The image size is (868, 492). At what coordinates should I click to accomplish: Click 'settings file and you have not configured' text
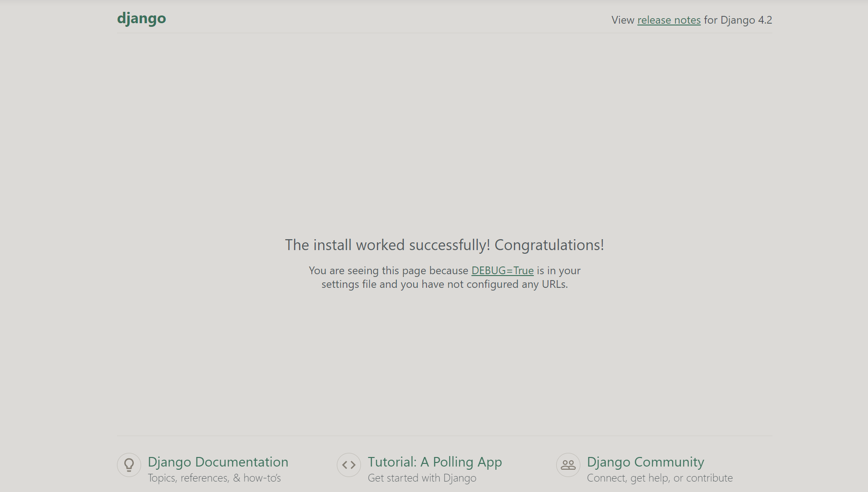click(x=420, y=284)
